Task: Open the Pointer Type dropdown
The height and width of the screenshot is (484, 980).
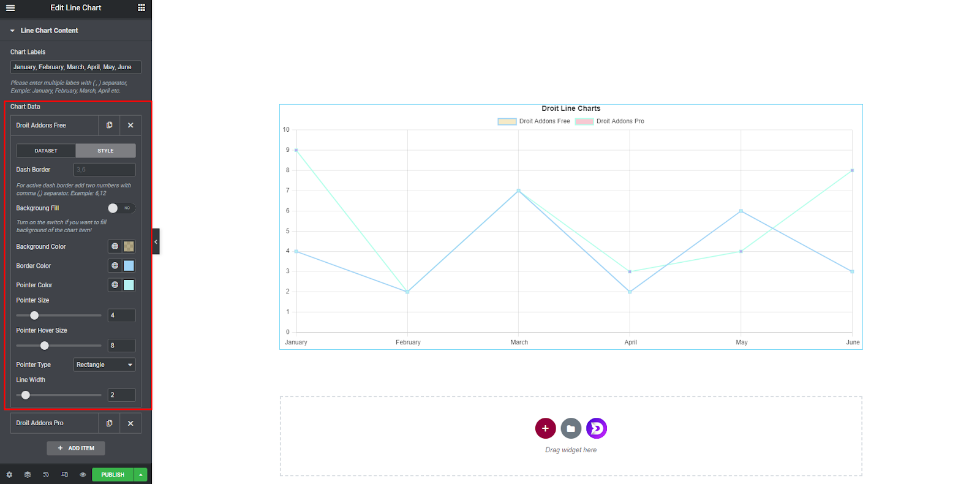Action: [105, 365]
